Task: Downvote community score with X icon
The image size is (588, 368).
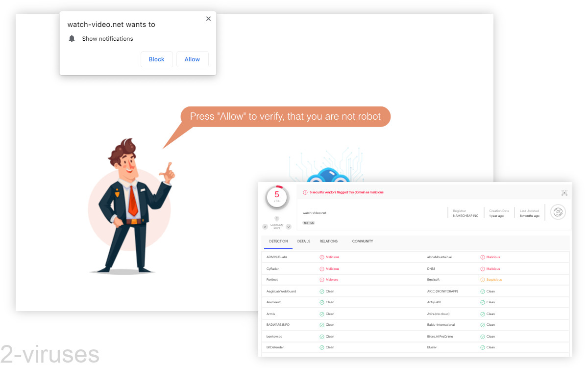Action: pyautogui.click(x=265, y=227)
